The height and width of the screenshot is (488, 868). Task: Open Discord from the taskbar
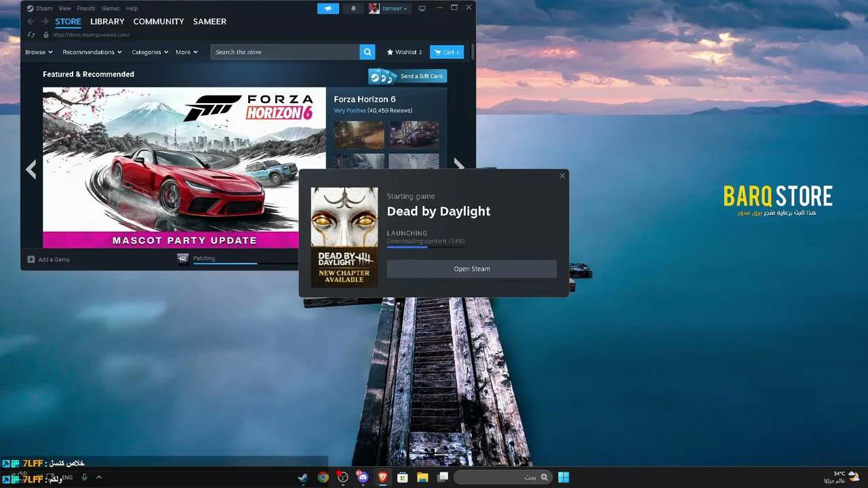point(362,477)
